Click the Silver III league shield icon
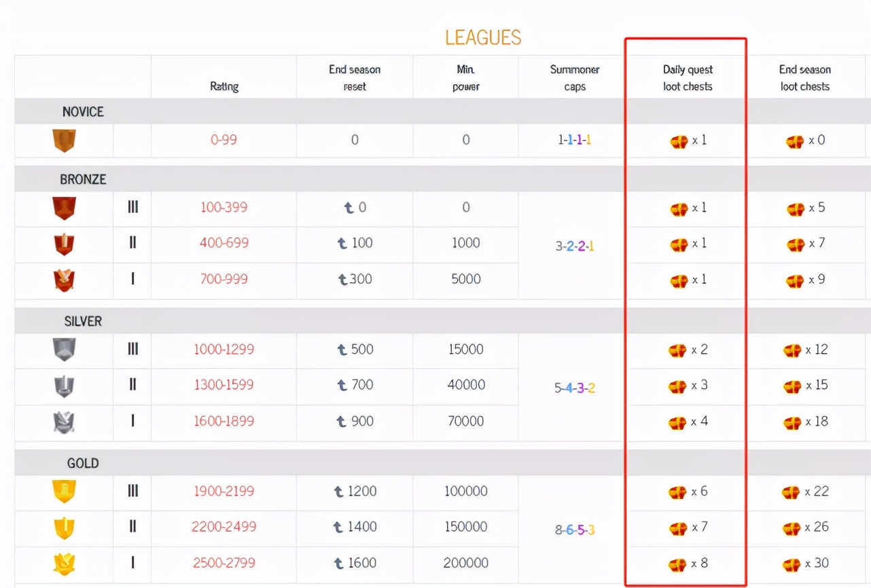The width and height of the screenshot is (871, 588). click(64, 350)
